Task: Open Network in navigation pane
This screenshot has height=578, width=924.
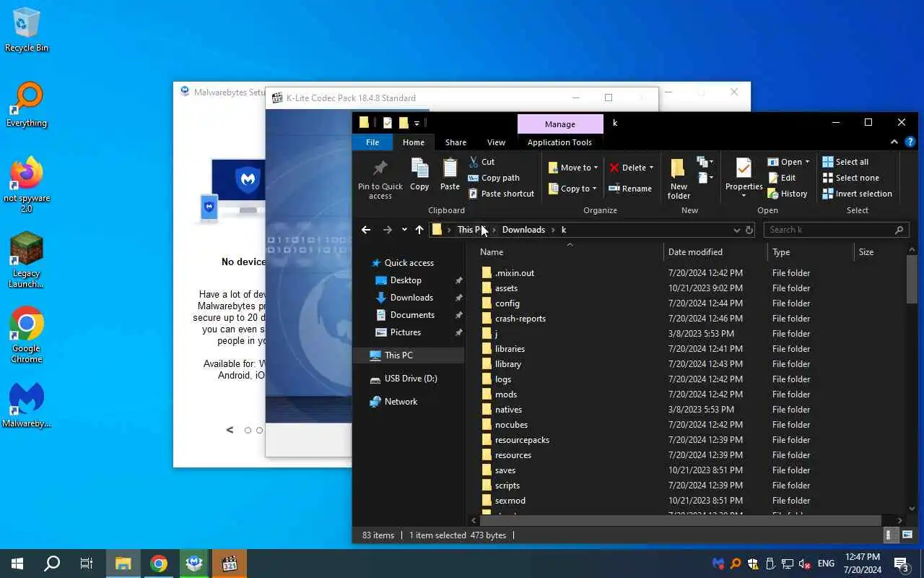Action: tap(401, 402)
